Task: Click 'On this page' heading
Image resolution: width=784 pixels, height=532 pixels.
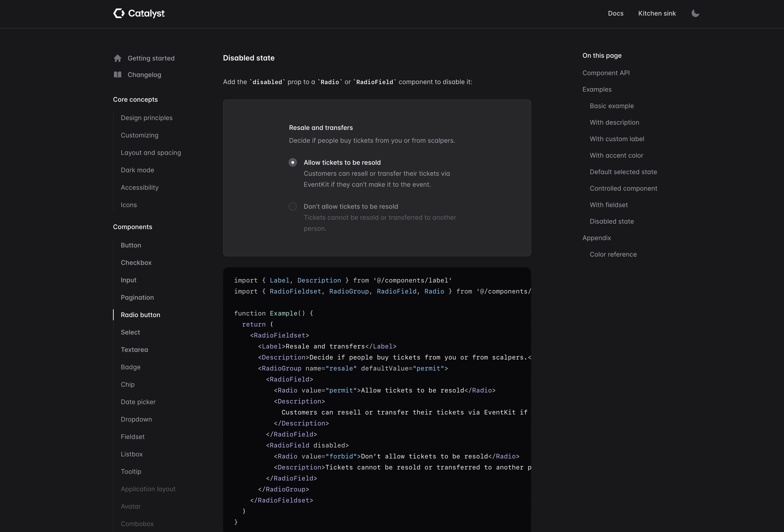Action: [602, 56]
